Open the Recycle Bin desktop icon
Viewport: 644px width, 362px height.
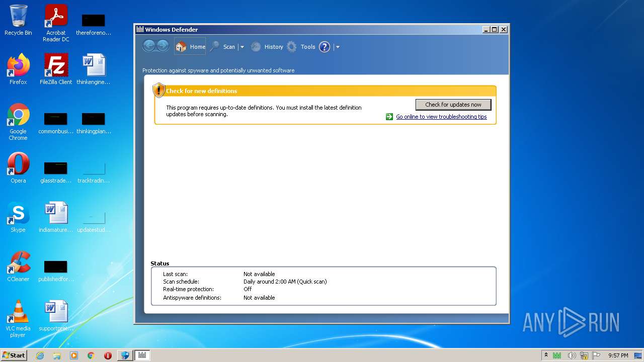[18, 20]
